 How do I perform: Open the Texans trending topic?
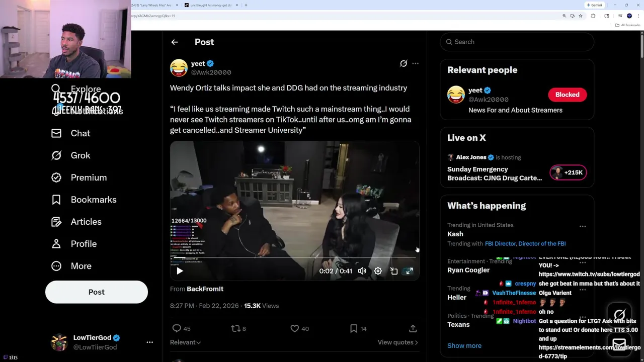[x=458, y=324]
